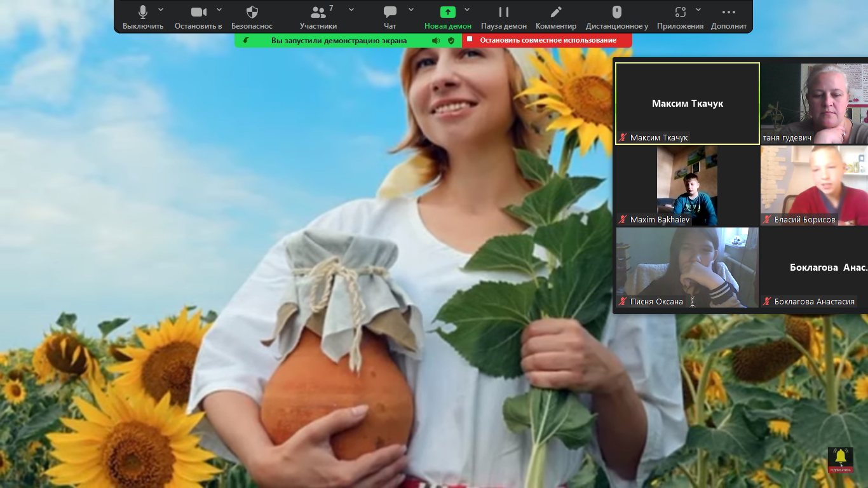Open the Дополнительно three-dots menu
The height and width of the screenshot is (488, 868).
(729, 12)
